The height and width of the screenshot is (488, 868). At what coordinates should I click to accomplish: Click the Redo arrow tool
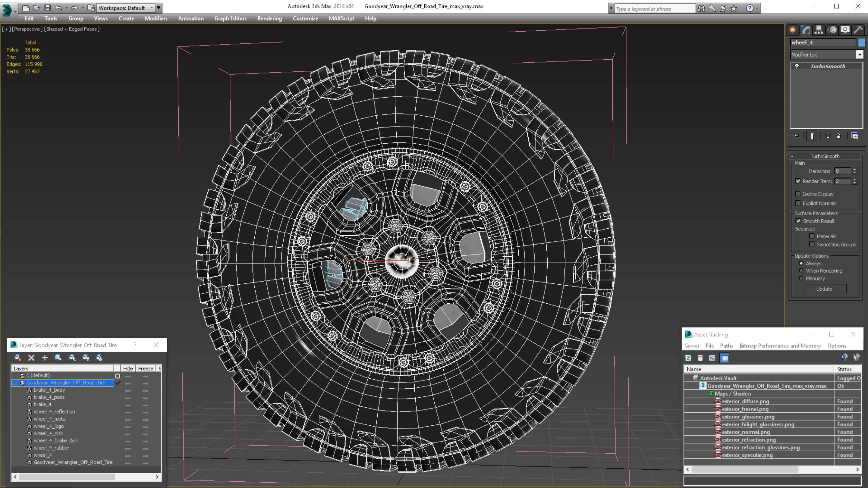pos(74,7)
